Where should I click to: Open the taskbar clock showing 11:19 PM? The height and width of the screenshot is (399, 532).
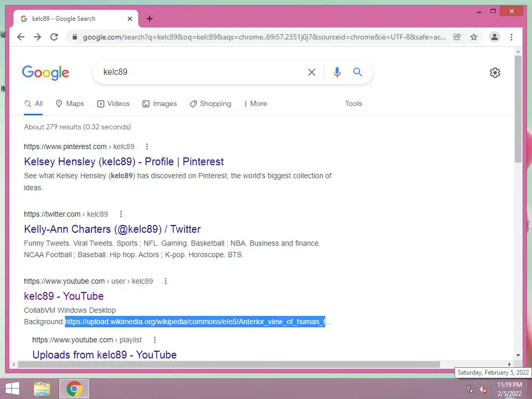tap(509, 389)
